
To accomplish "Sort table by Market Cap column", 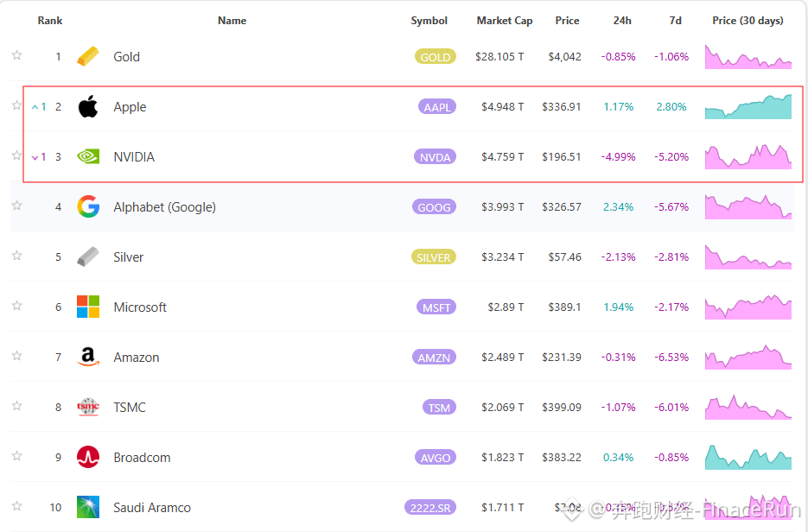I will coord(505,21).
